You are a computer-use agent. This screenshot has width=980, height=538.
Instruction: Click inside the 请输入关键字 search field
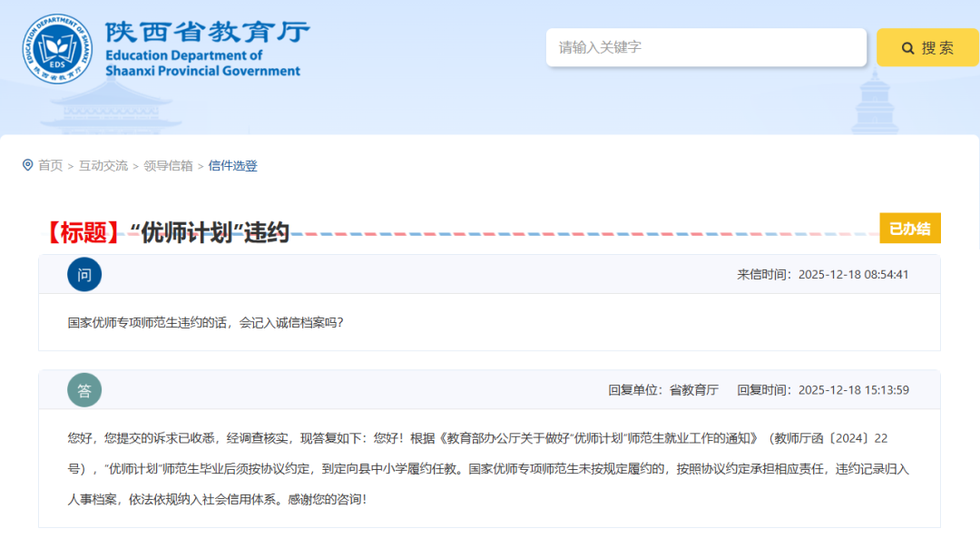pos(706,47)
